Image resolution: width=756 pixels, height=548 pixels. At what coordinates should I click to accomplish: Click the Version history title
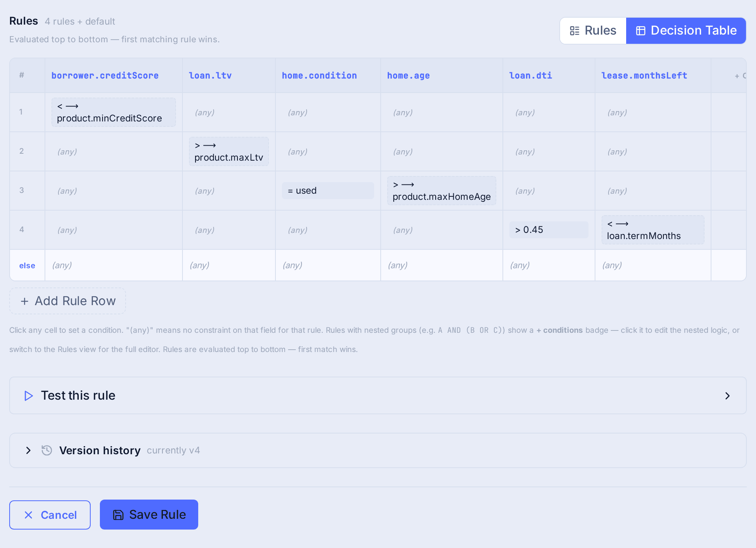pyautogui.click(x=100, y=450)
